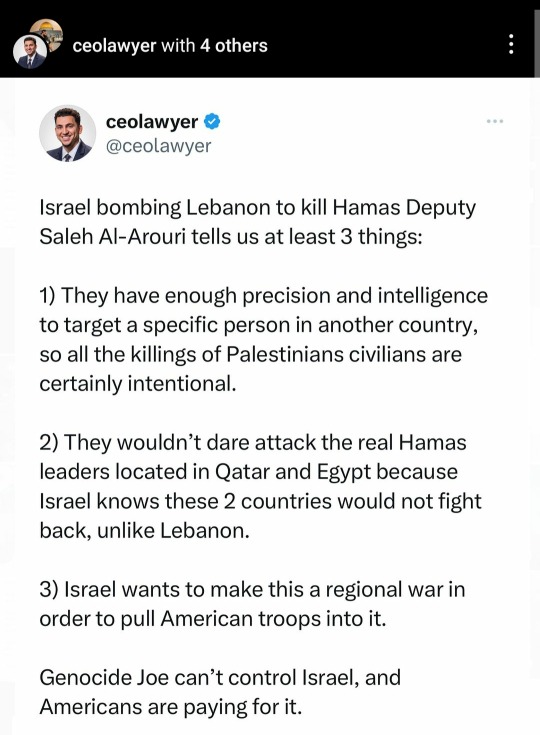Click the words 'certainly intentional.'
Screen dimensions: 540x735
click(x=138, y=383)
